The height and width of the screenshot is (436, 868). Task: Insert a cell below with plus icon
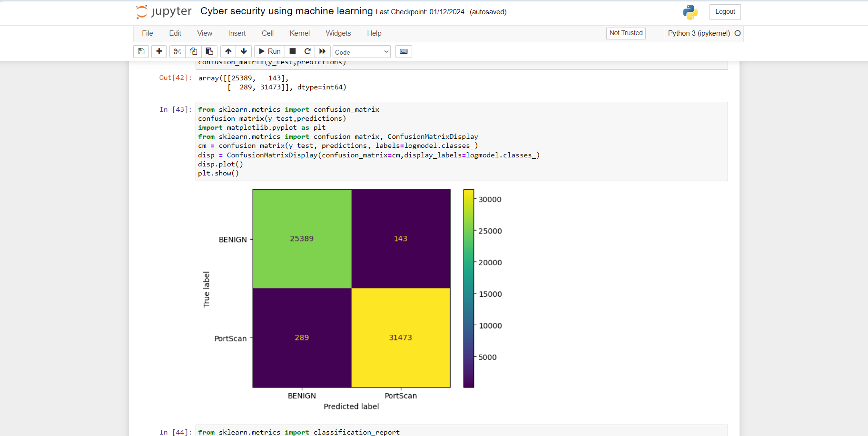pyautogui.click(x=159, y=51)
